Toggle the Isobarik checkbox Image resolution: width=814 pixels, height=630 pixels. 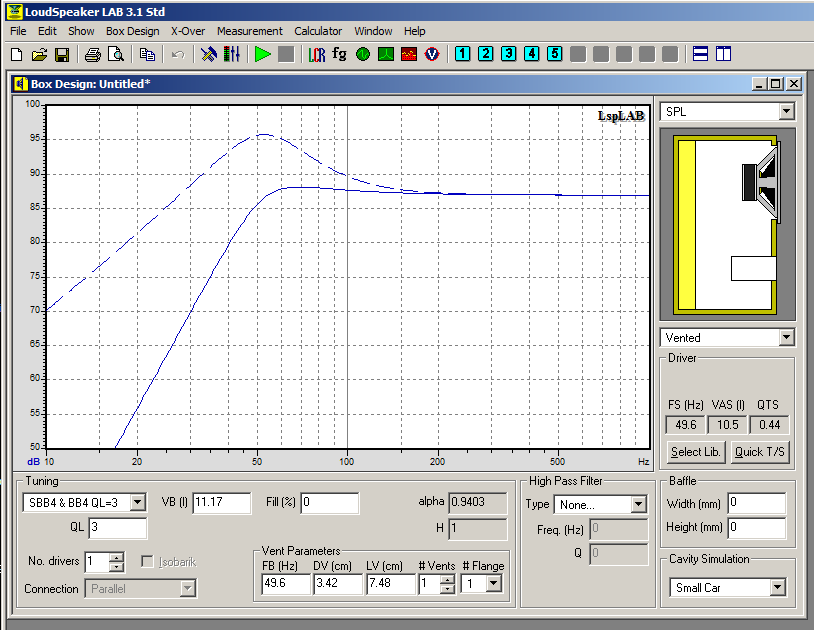coord(148,562)
